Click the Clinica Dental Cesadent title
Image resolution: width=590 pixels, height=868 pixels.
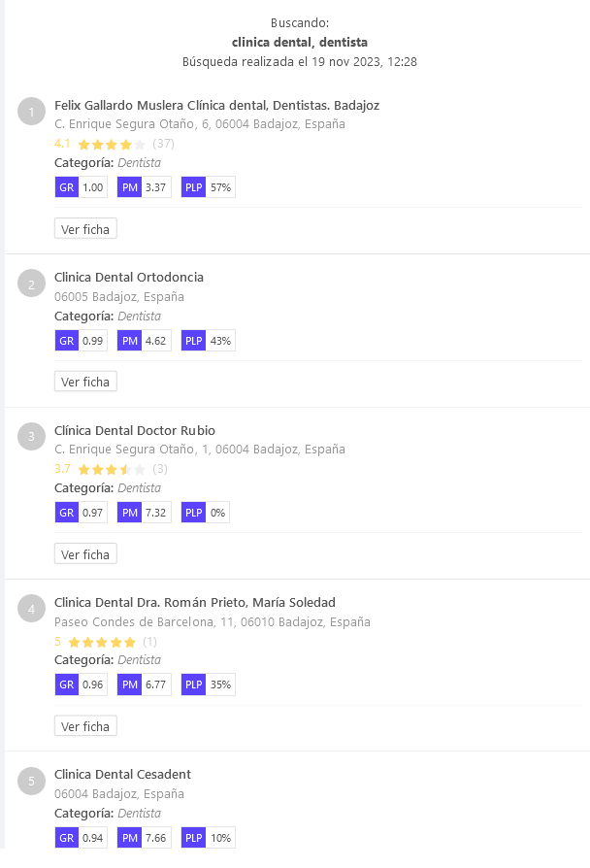tap(122, 774)
